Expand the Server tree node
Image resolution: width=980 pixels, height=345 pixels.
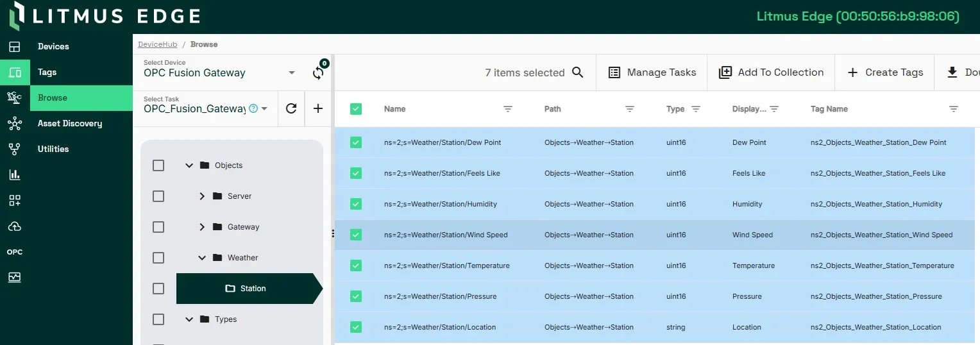(x=202, y=196)
